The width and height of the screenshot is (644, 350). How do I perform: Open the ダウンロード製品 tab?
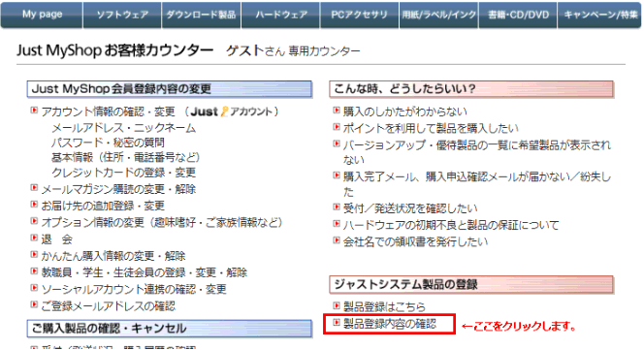click(x=202, y=15)
